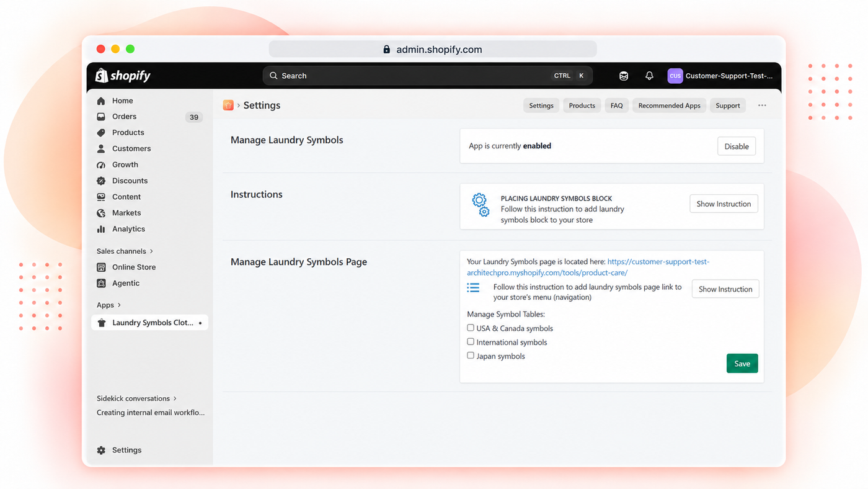Open the product-care page link
The height and width of the screenshot is (489, 868).
click(x=588, y=267)
